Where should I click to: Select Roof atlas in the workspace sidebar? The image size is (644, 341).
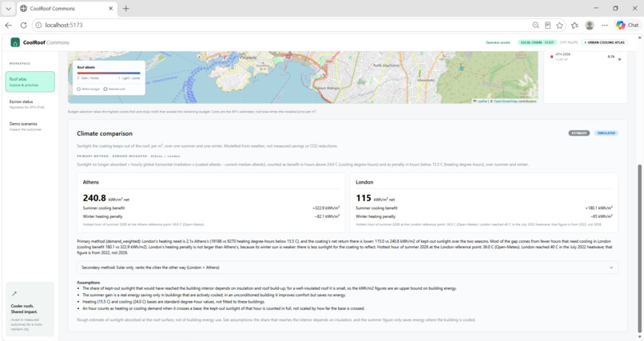click(30, 81)
